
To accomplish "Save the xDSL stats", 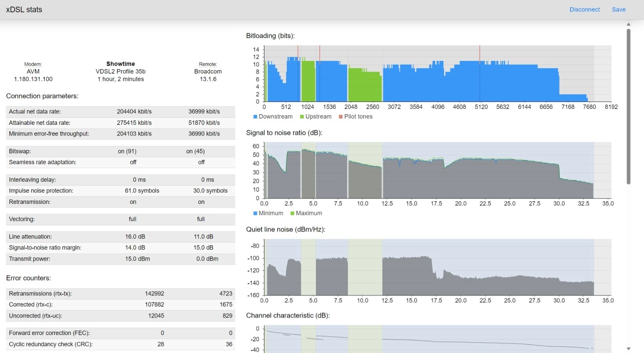I will coord(619,10).
